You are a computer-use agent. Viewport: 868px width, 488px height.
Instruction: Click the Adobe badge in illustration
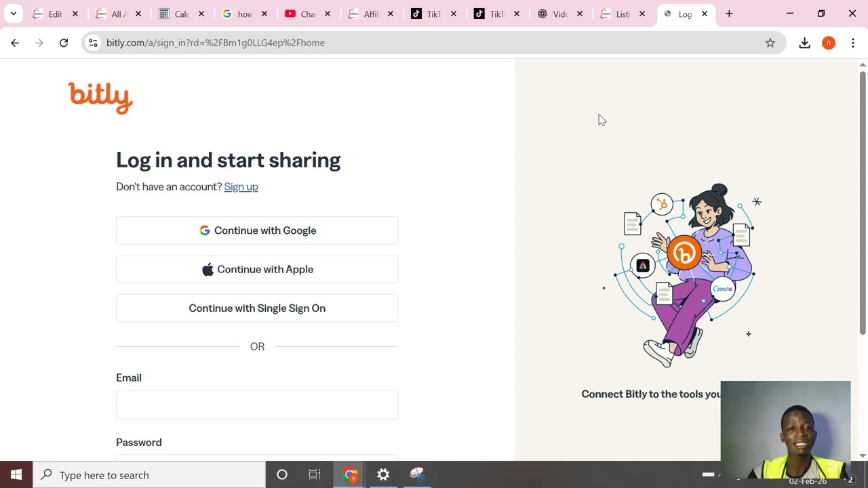pyautogui.click(x=643, y=266)
